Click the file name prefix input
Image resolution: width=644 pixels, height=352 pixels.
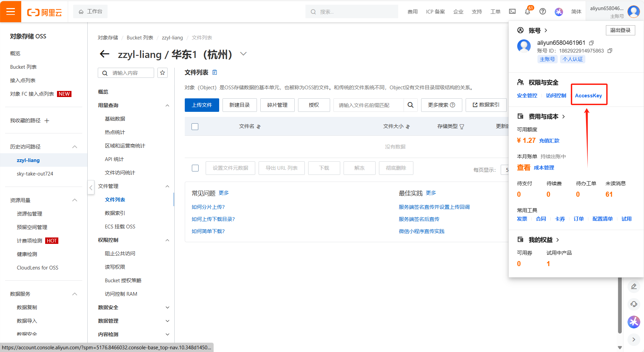point(369,105)
